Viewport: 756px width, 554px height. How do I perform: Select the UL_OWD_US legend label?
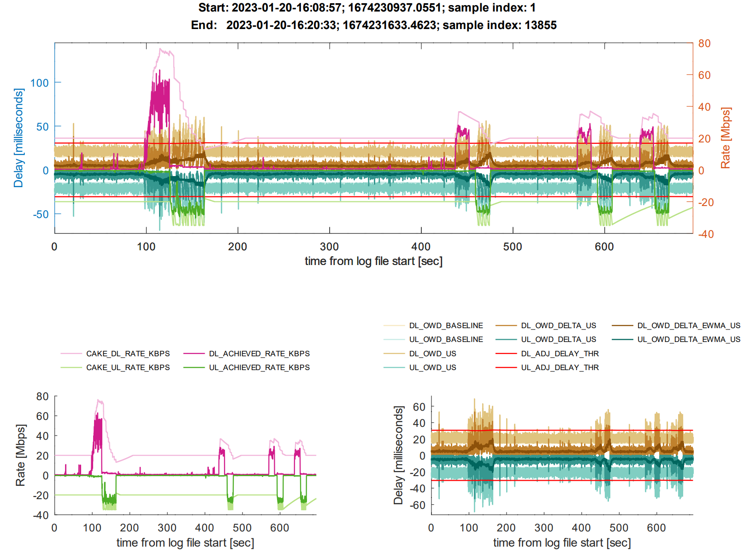pyautogui.click(x=432, y=367)
